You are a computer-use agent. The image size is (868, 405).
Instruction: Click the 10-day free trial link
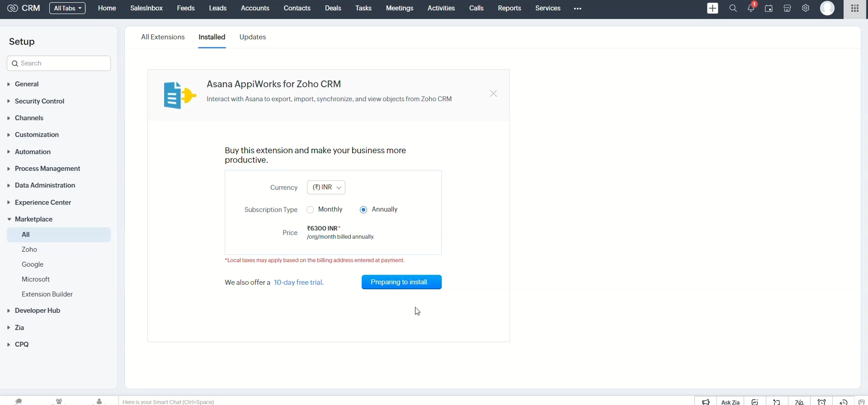point(299,283)
